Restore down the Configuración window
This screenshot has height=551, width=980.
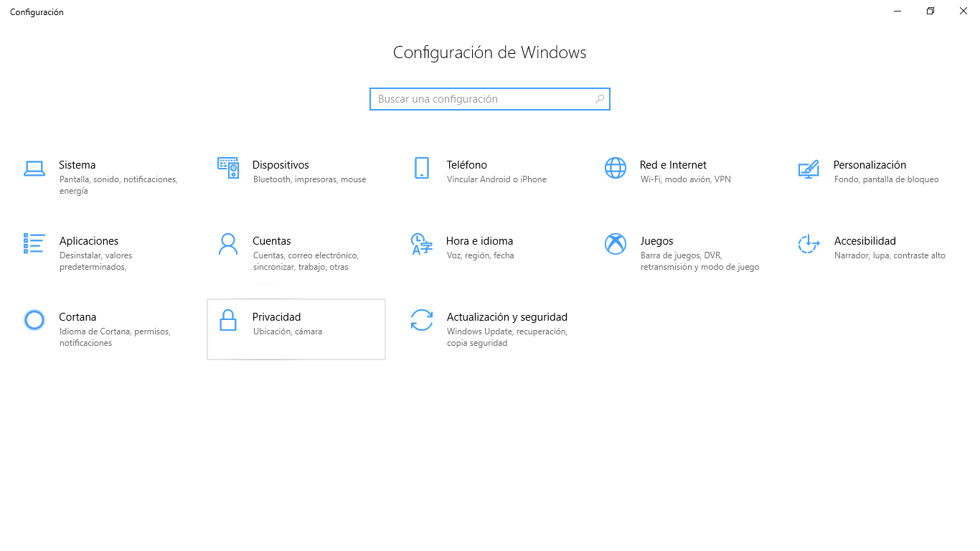(930, 11)
